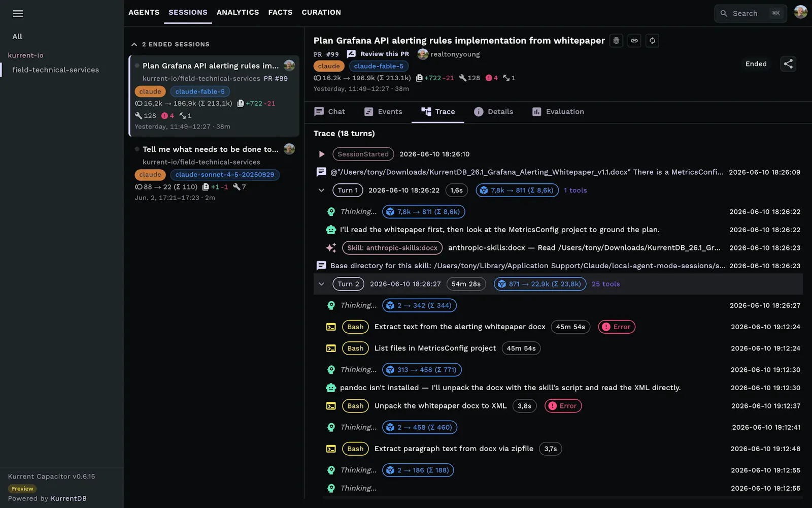
Task: Open the Trace tab
Action: click(x=438, y=112)
